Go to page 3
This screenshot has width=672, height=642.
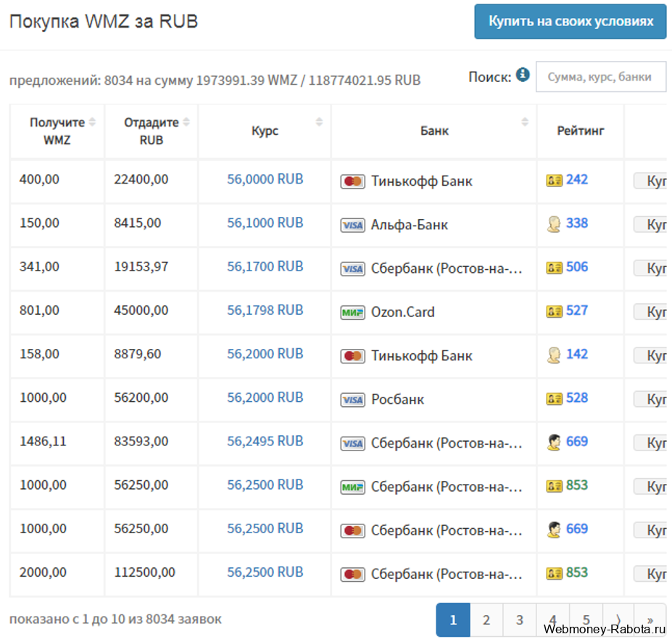point(520,620)
